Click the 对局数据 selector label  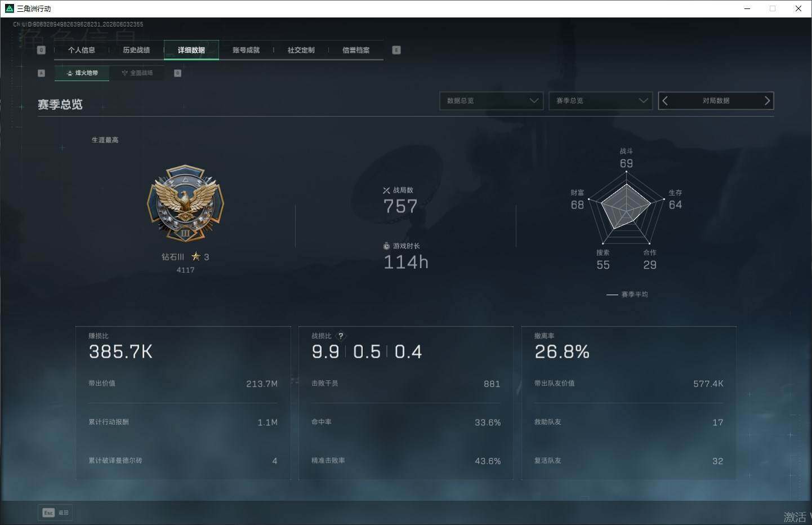point(716,101)
